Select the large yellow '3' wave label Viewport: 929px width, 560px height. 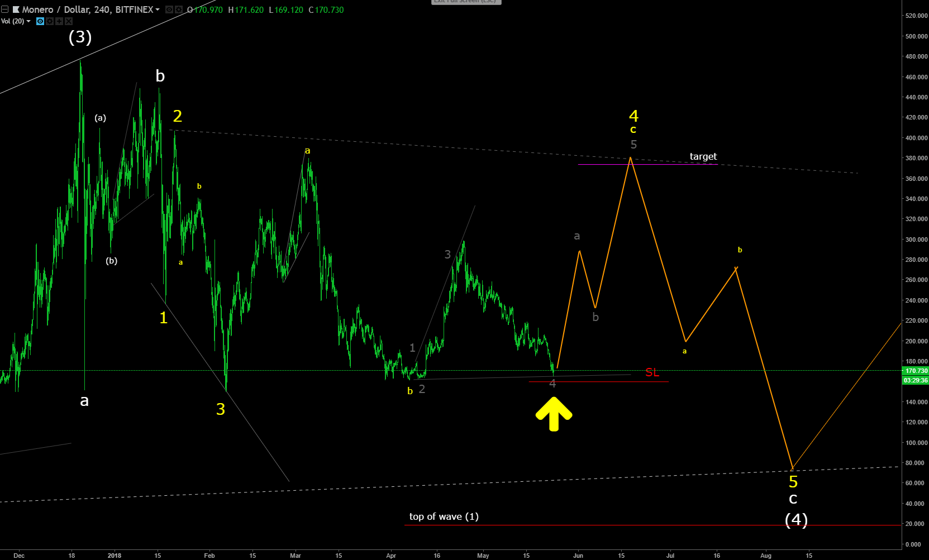point(221,409)
